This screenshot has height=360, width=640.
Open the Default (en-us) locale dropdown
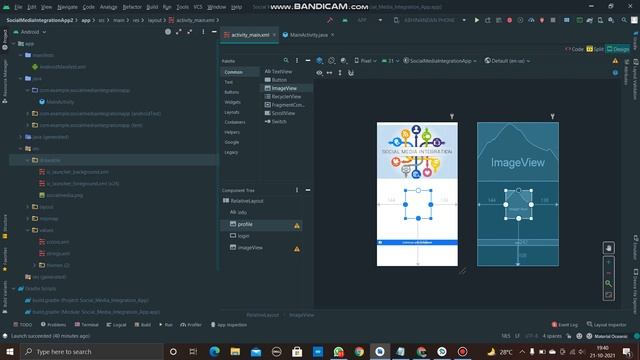[507, 60]
